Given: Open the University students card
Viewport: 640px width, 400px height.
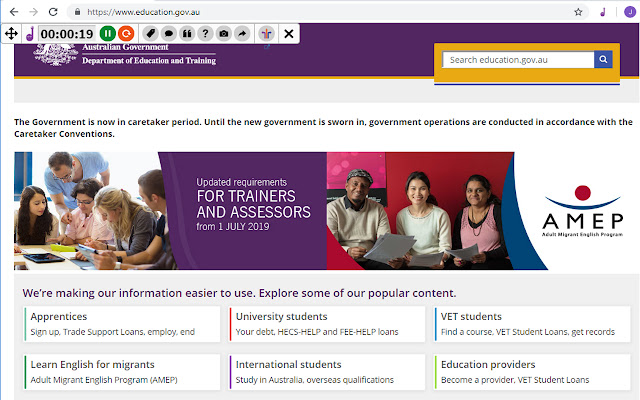Looking at the screenshot, I should 327,324.
